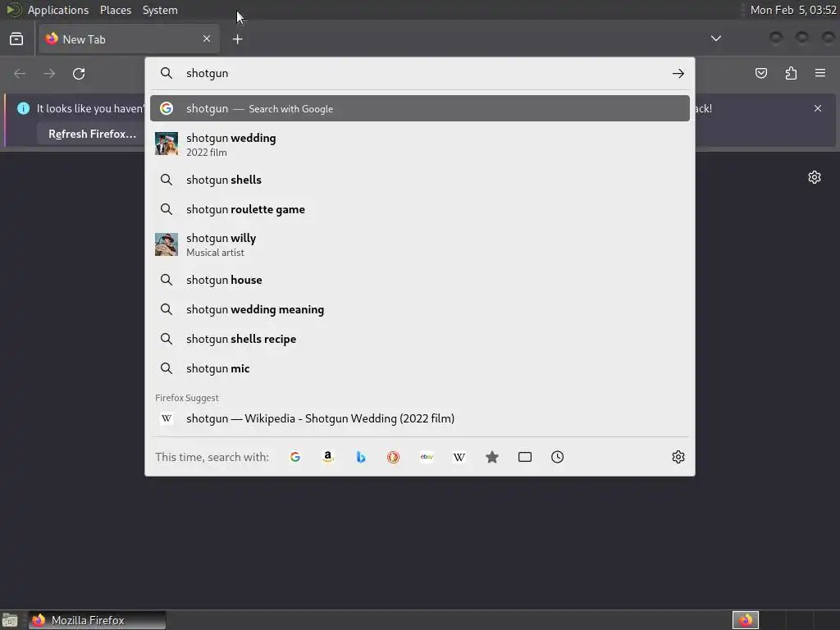840x630 pixels.
Task: Go back to previous page
Action: coord(20,73)
